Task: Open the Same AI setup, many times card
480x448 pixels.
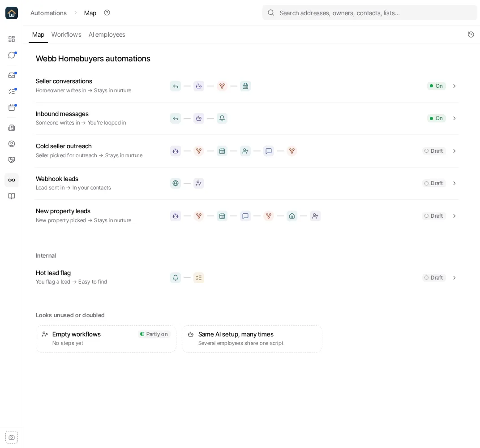Action: click(252, 339)
